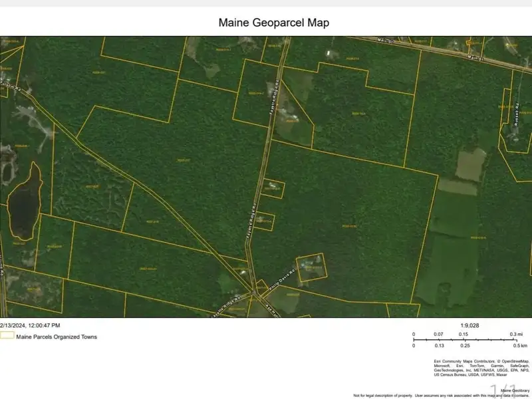Select the dark pond on the map
Screen dimensions: 532x399
[x=23, y=201]
